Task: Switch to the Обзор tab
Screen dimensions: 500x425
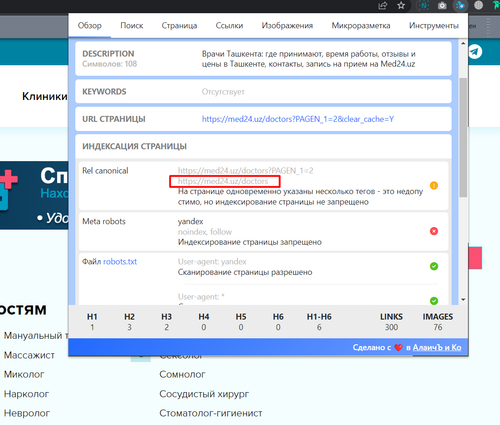Action: 90,26
